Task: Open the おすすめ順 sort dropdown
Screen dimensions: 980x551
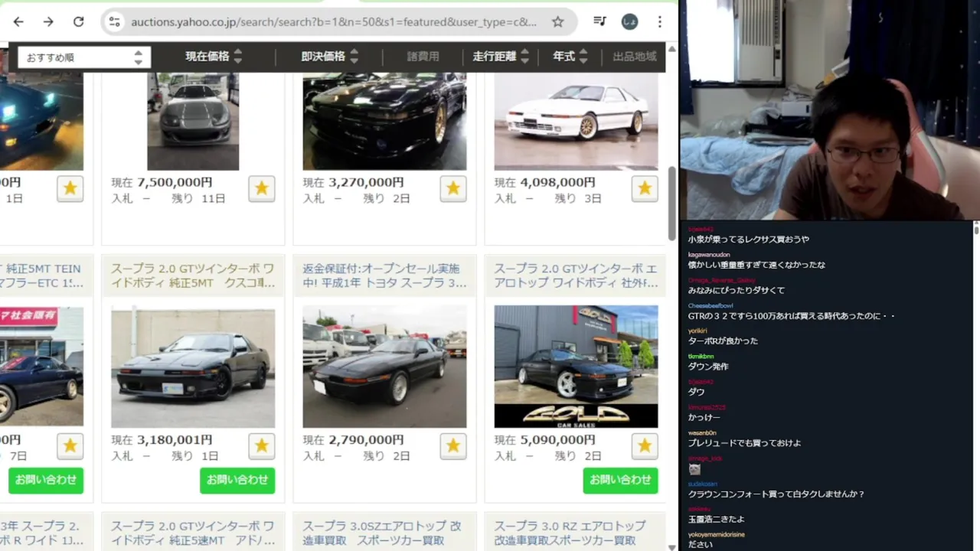Action: pos(84,57)
